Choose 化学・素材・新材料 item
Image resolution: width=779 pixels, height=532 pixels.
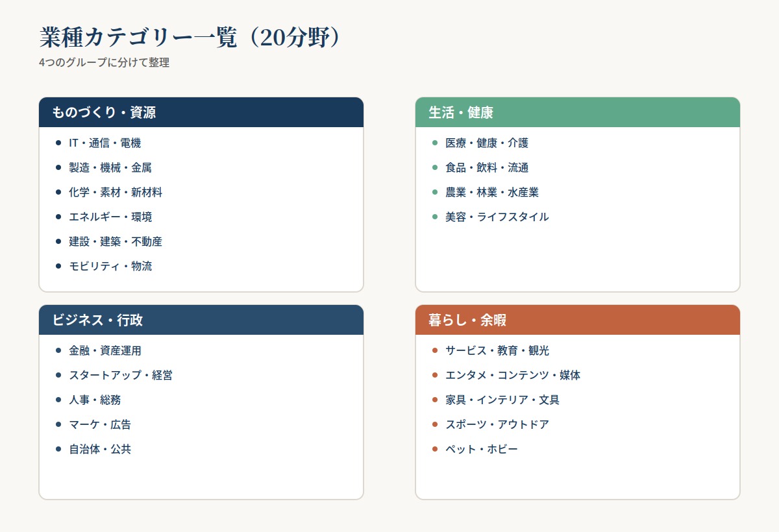[x=116, y=192]
